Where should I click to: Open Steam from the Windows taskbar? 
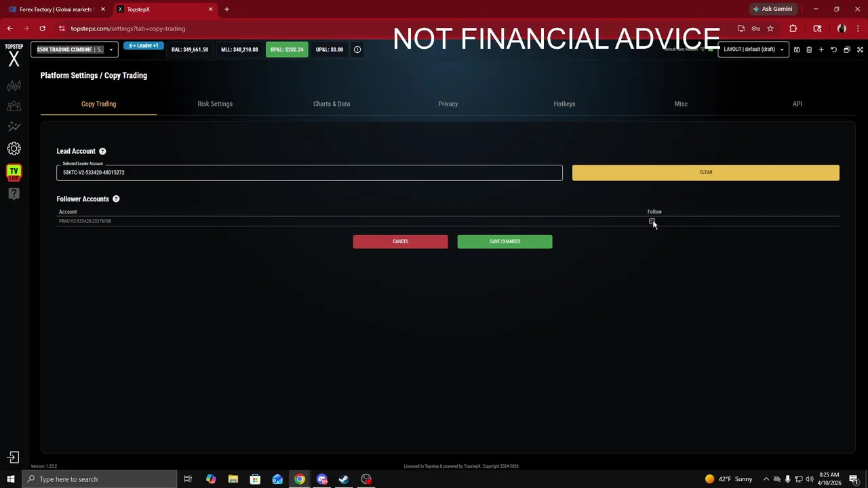344,479
